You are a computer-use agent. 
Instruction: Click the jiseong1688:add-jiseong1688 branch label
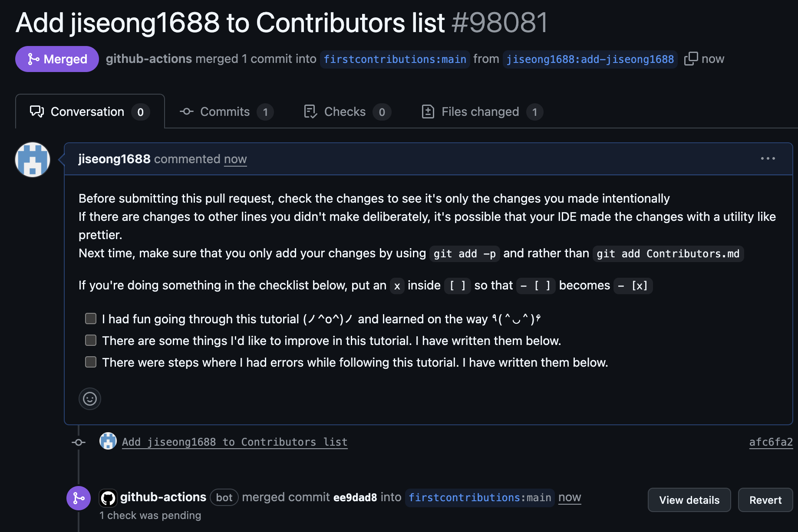pyautogui.click(x=590, y=59)
